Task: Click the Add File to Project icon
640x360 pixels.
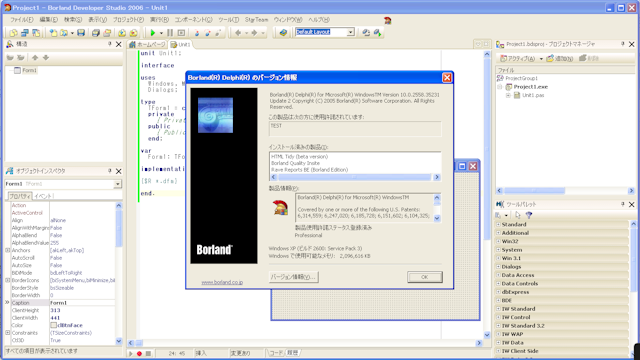Action: click(x=122, y=33)
